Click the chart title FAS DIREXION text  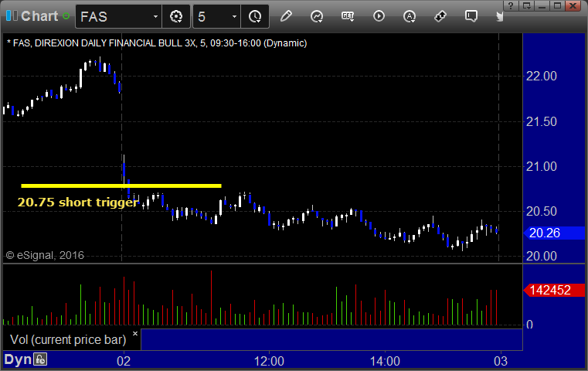tap(157, 43)
